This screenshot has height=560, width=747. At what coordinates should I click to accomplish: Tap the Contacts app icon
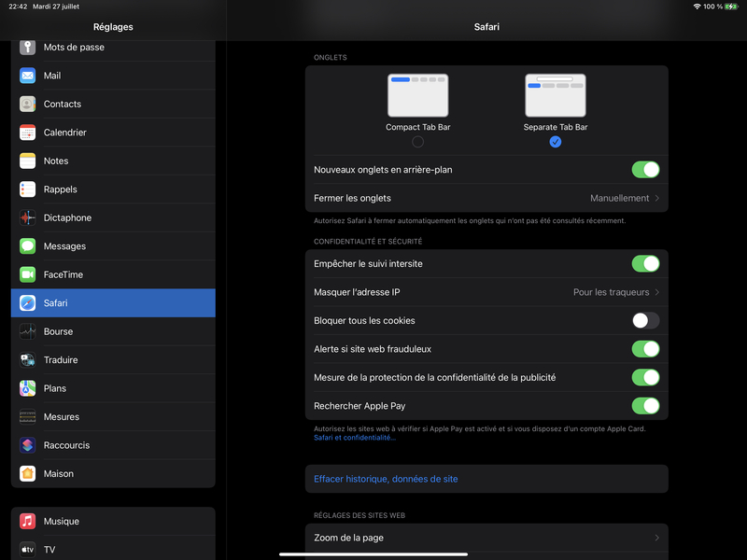click(28, 104)
